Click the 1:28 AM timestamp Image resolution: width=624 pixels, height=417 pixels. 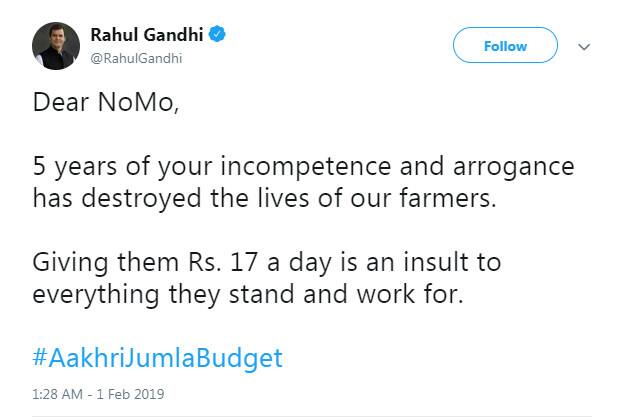pyautogui.click(x=57, y=394)
